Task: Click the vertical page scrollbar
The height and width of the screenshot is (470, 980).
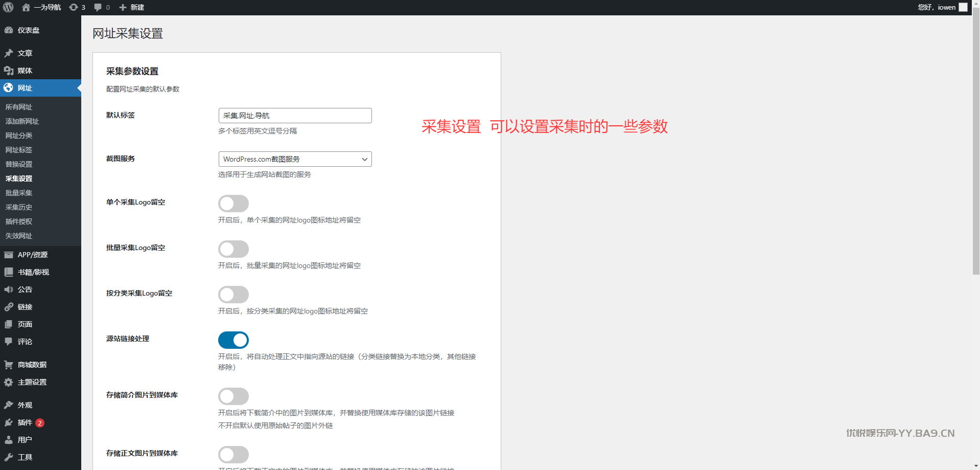Action: (976, 153)
